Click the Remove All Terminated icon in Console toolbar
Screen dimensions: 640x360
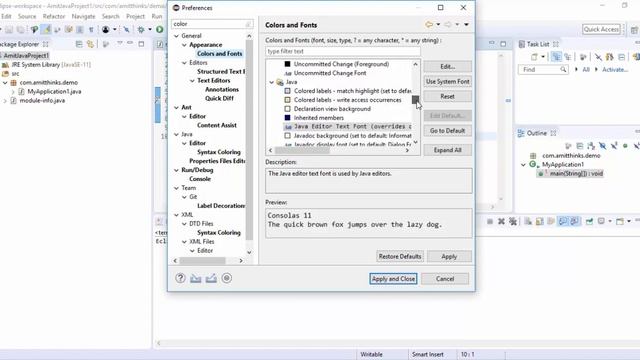click(x=513, y=222)
